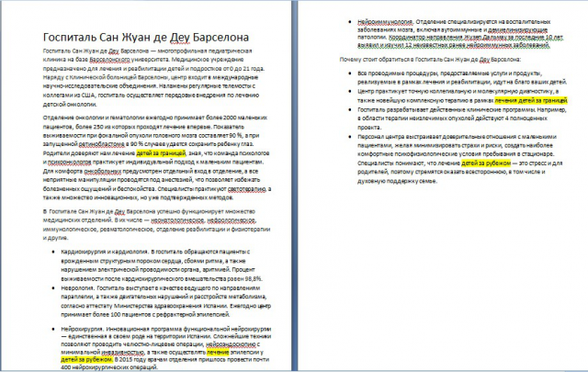Click the value "98,8%" in the cardiology bullet

(254, 279)
